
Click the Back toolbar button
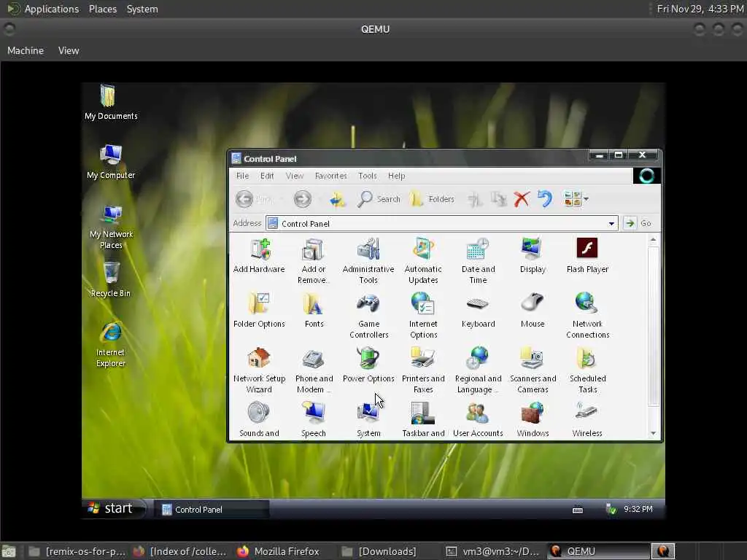(255, 199)
